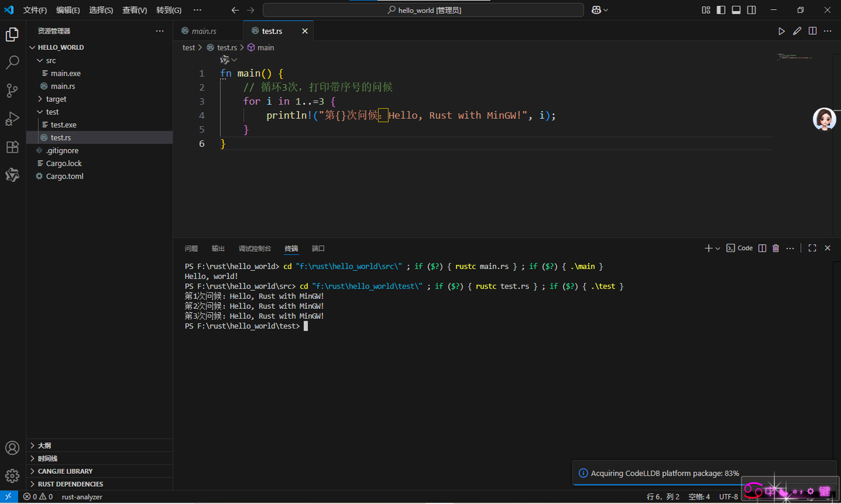Click 行 6, 列 2 cursor position
The image size is (841, 504).
coord(663,497)
